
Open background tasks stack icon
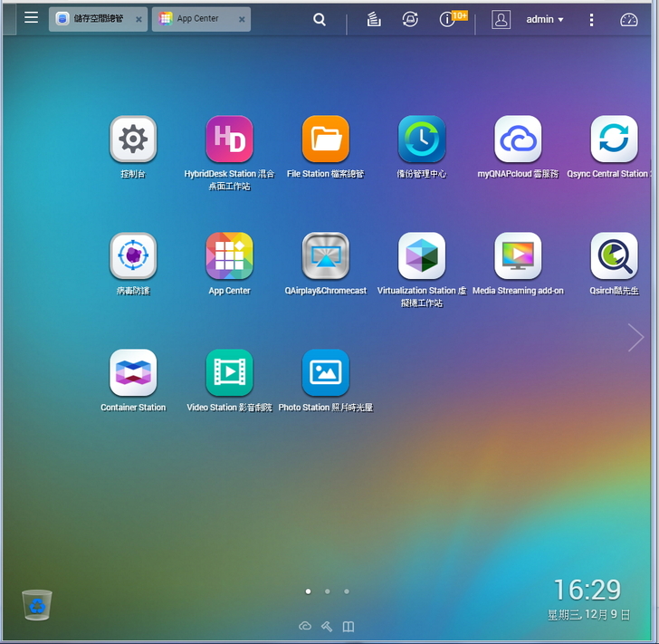click(374, 19)
